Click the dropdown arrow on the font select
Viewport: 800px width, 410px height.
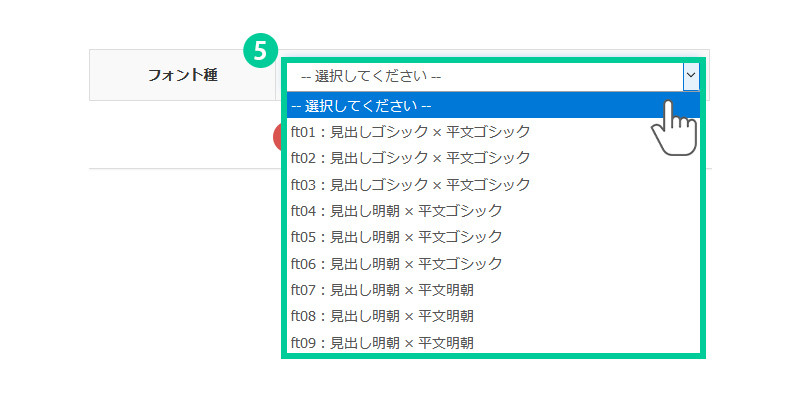coord(690,75)
